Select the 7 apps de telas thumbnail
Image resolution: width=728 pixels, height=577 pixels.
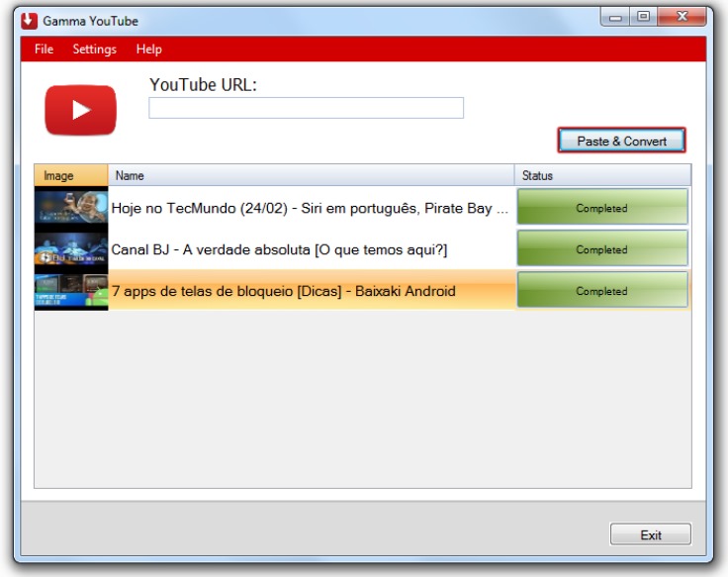coord(71,290)
